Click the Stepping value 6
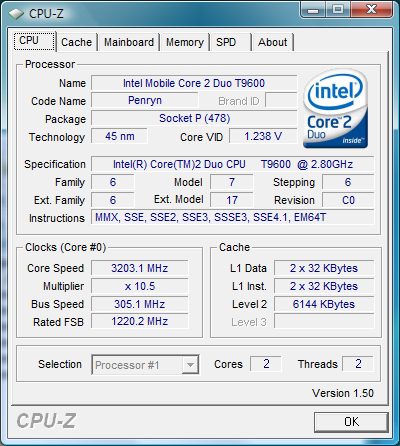 click(x=348, y=182)
